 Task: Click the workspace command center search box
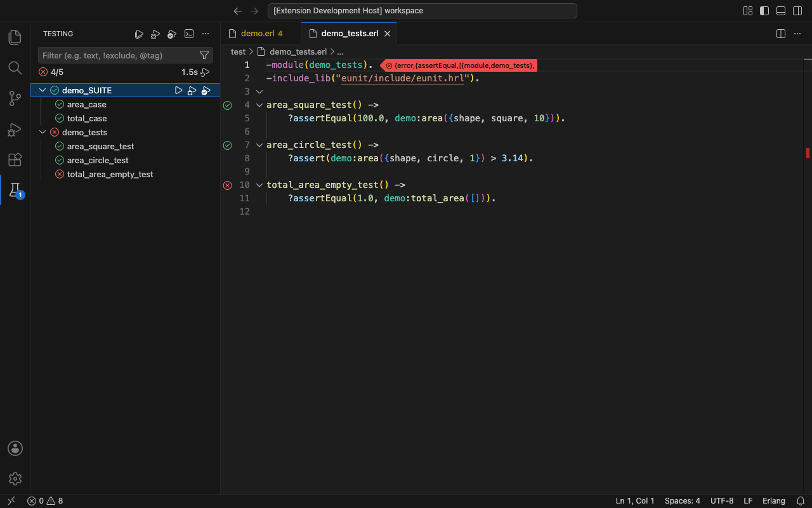pyautogui.click(x=422, y=11)
